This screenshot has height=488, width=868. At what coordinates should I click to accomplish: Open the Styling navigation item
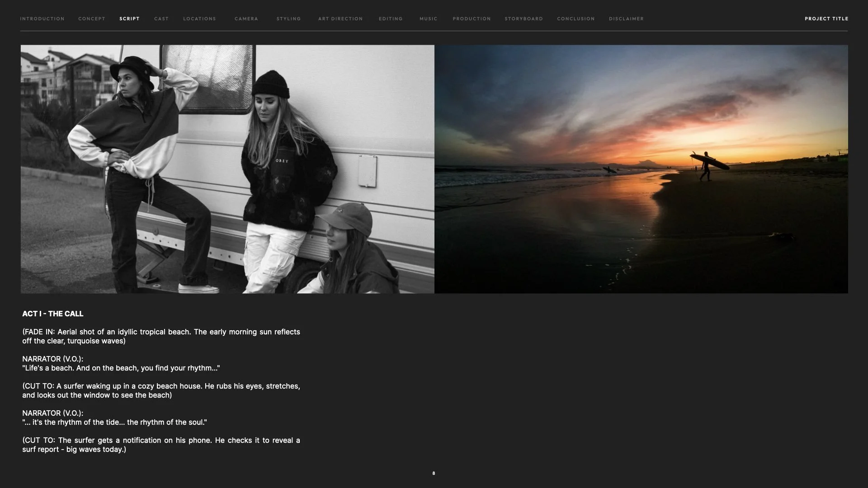click(288, 19)
